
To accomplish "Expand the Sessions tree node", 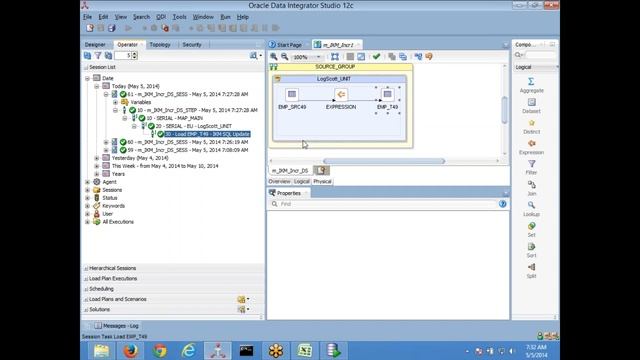I will pyautogui.click(x=87, y=190).
